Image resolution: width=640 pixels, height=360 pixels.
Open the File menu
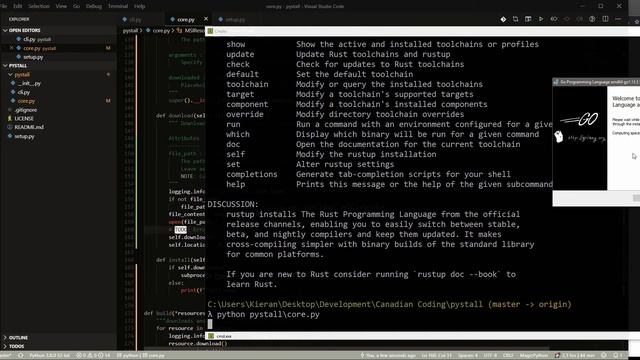coord(4,6)
